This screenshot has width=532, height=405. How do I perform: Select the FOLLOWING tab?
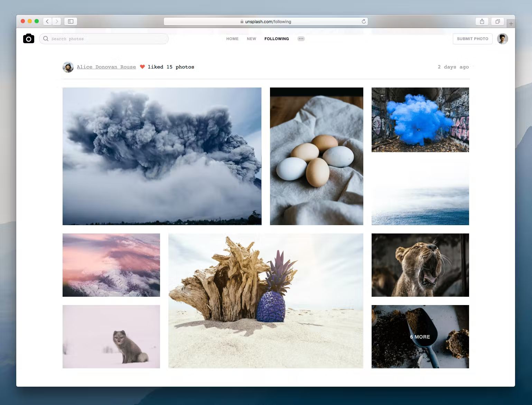click(276, 39)
